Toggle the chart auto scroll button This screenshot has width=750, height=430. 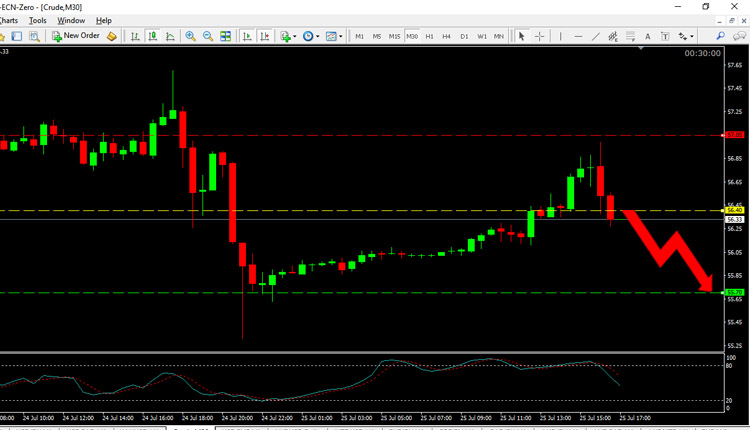244,36
